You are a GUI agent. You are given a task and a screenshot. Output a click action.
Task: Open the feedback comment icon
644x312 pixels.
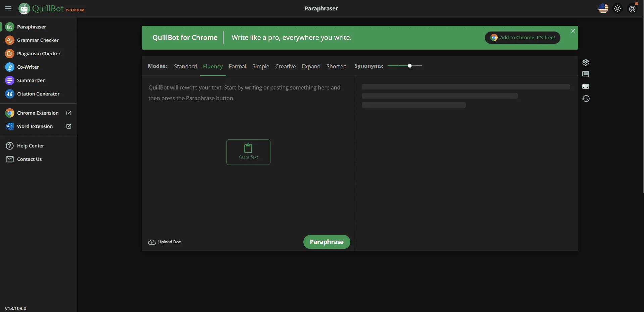[x=586, y=74]
